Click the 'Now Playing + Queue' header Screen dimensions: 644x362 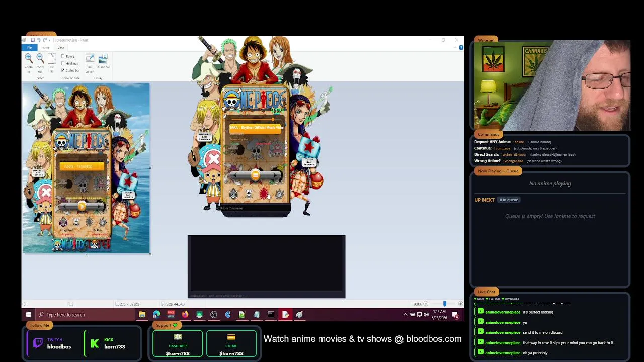click(498, 171)
